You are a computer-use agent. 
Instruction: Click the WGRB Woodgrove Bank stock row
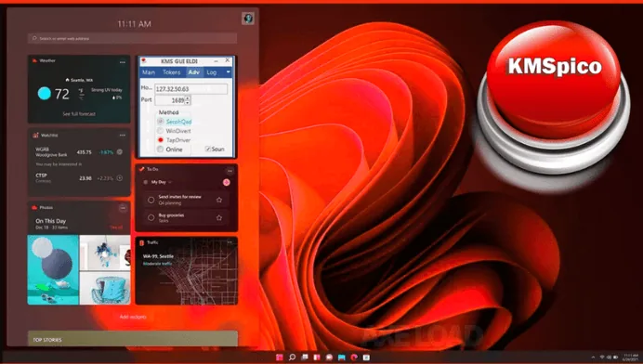coord(79,152)
